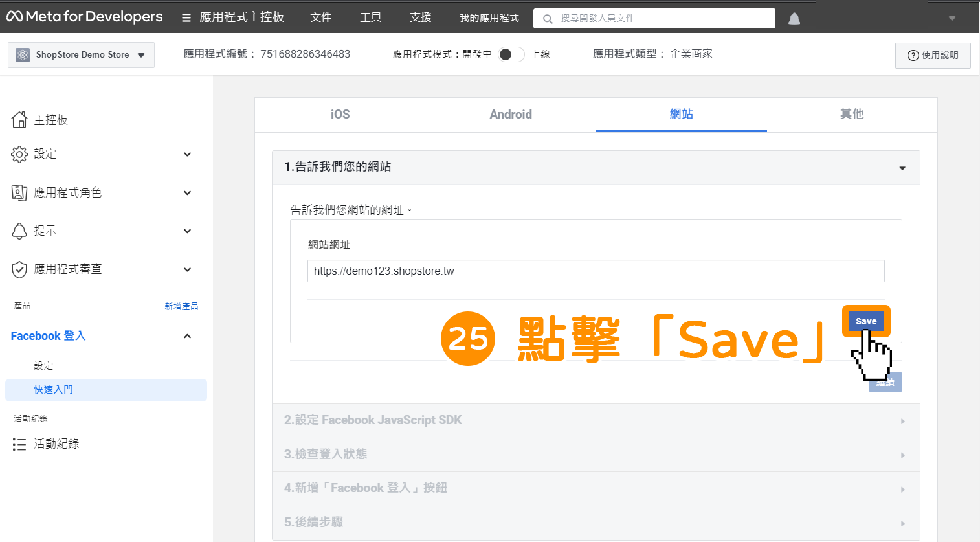Switch to the 其他 platform tab
The width and height of the screenshot is (980, 542).
852,115
